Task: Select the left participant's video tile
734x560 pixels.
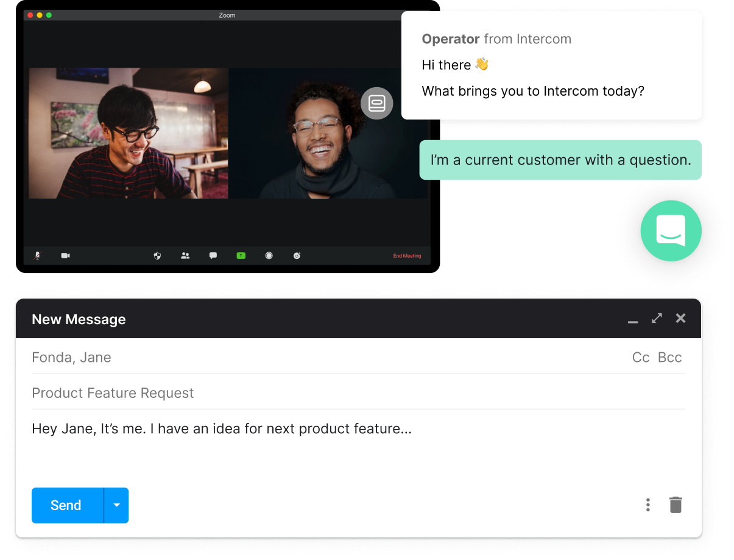Action: [129, 133]
